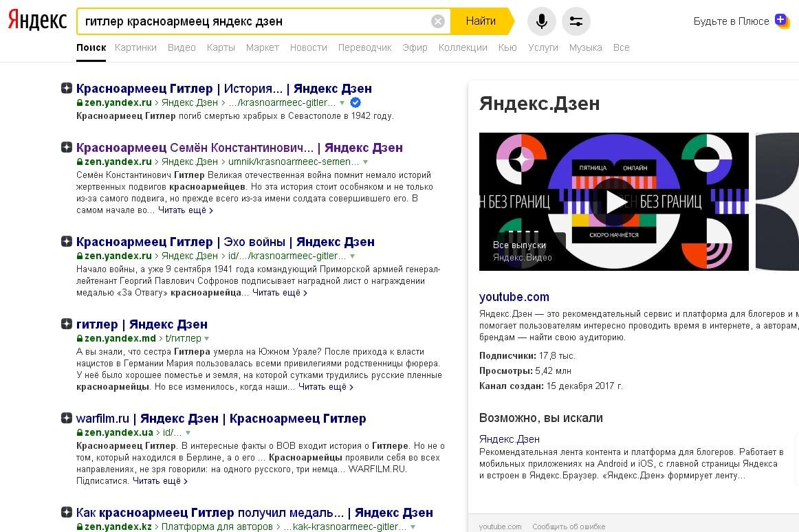The height and width of the screenshot is (532, 799).
Task: Click the blue verified checkmark badge in first result
Action: 355,102
